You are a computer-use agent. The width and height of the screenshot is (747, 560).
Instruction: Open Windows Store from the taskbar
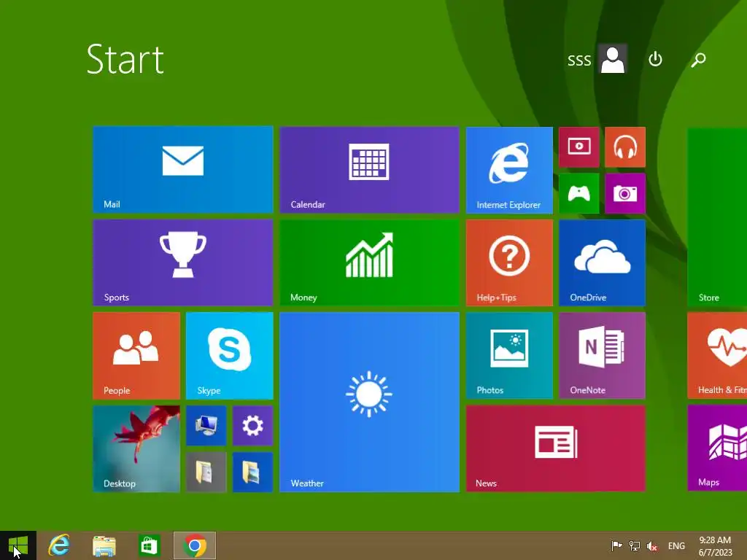pos(149,545)
